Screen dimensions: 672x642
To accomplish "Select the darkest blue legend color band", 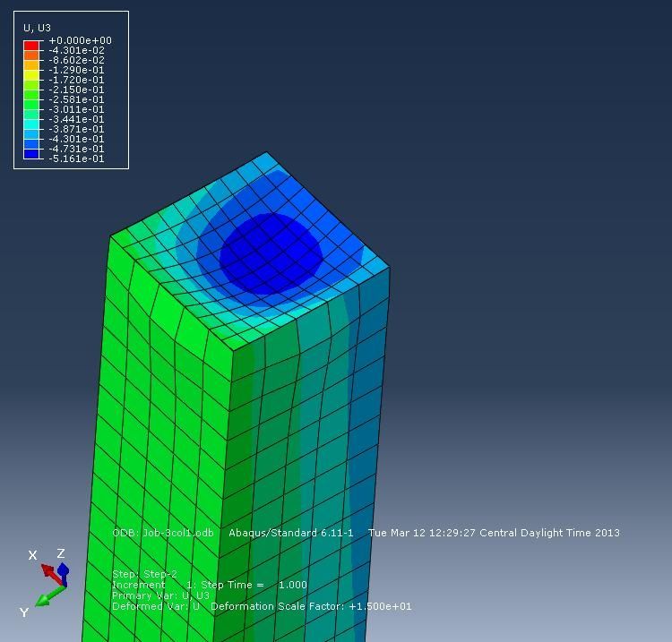I will 30,154.
